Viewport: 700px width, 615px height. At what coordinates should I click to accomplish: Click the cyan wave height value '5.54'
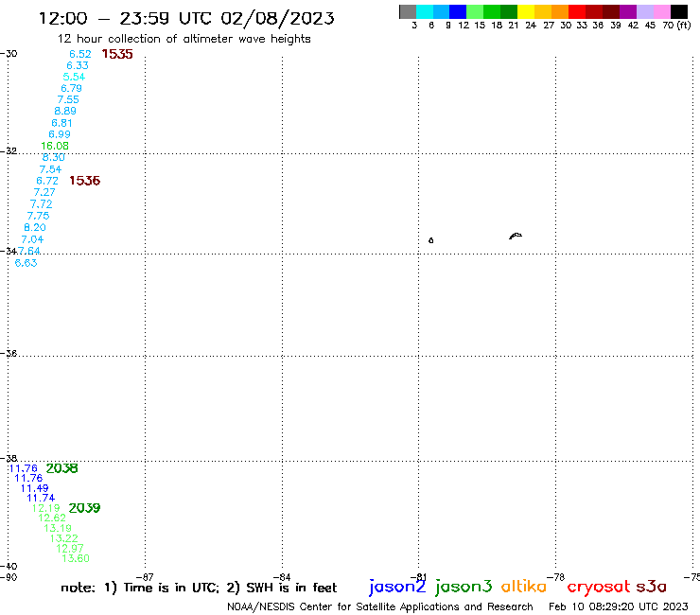coord(74,77)
